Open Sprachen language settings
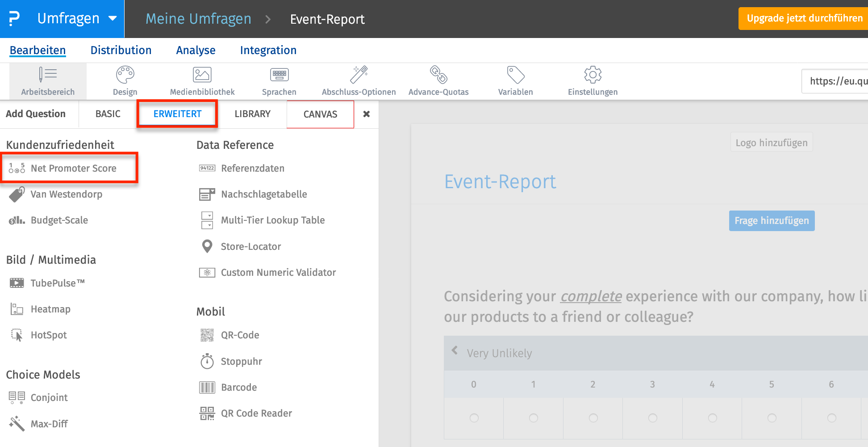 coord(279,80)
